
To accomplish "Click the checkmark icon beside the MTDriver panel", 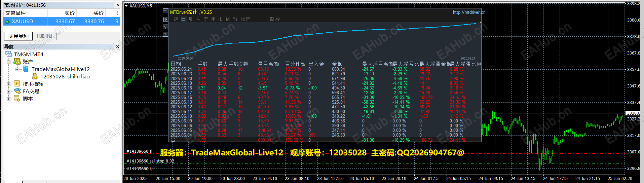I will pyautogui.click(x=165, y=27).
